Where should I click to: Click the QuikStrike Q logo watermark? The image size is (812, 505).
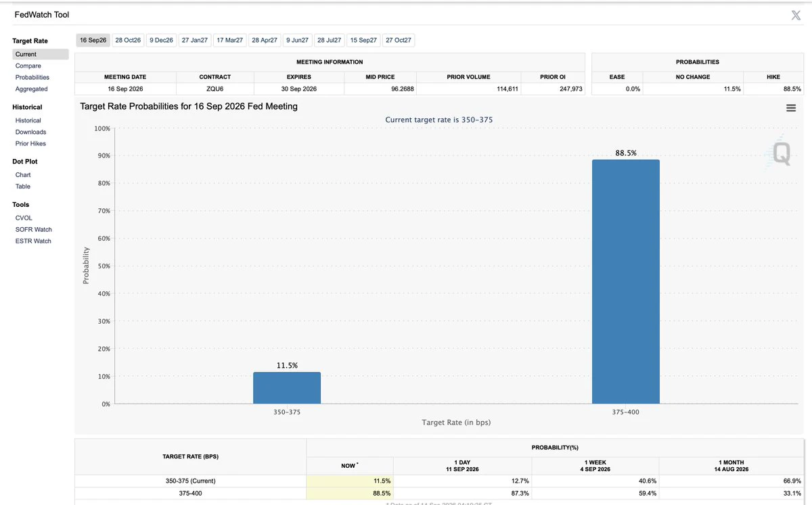(x=781, y=153)
